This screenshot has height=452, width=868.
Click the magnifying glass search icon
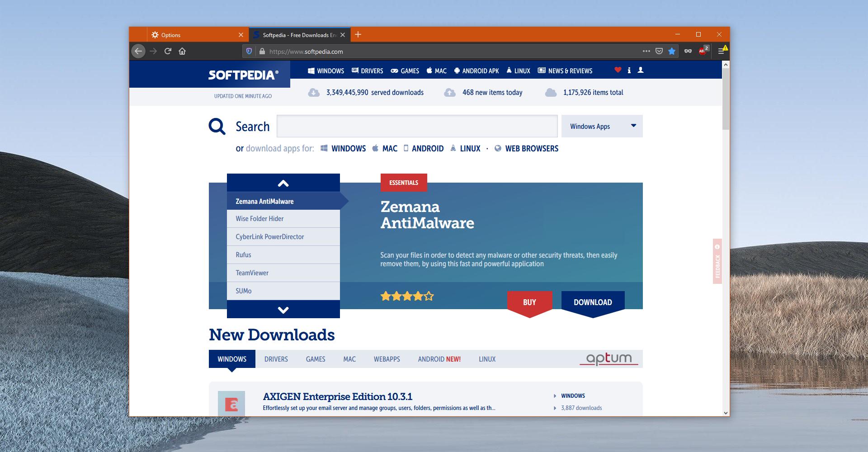[x=217, y=127]
